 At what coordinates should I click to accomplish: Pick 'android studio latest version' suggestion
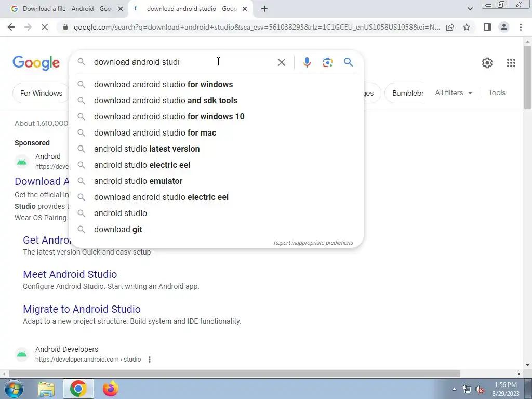(216, 149)
